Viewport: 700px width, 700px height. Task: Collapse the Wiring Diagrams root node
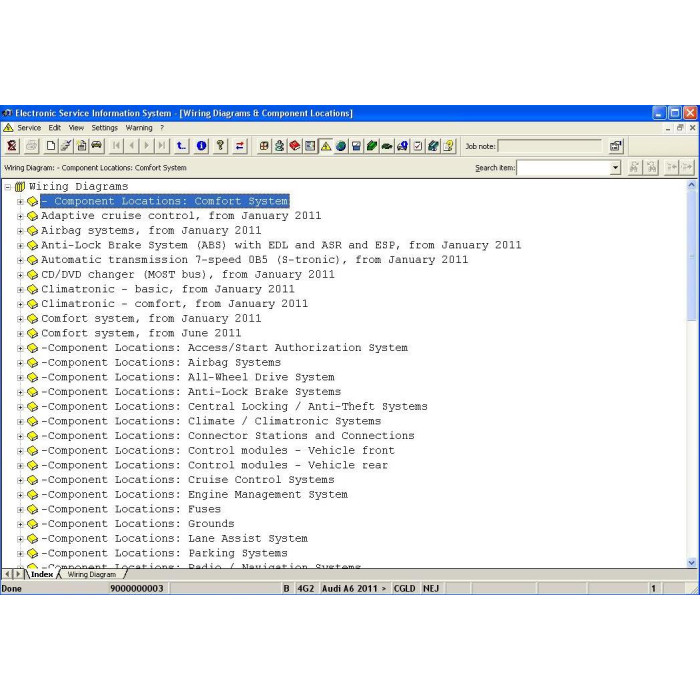point(8,187)
